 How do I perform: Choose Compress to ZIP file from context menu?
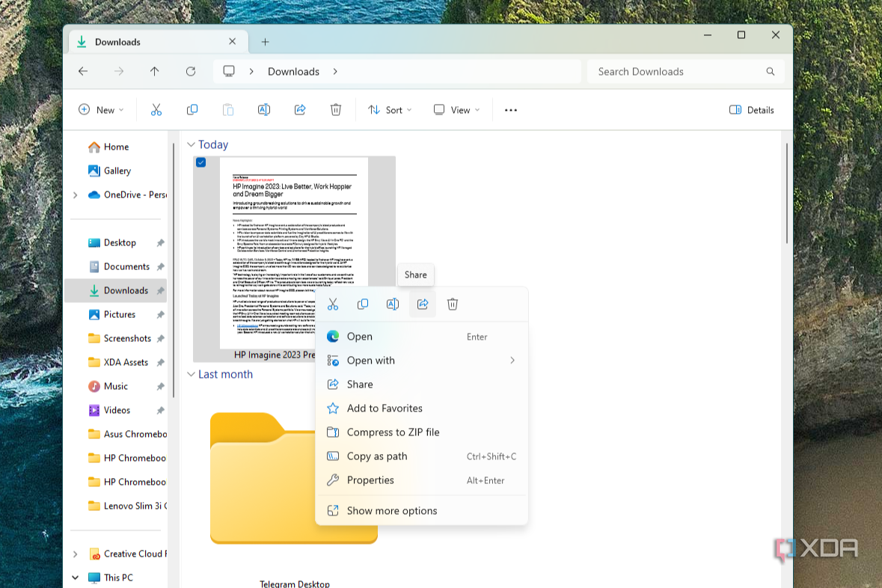(x=394, y=432)
